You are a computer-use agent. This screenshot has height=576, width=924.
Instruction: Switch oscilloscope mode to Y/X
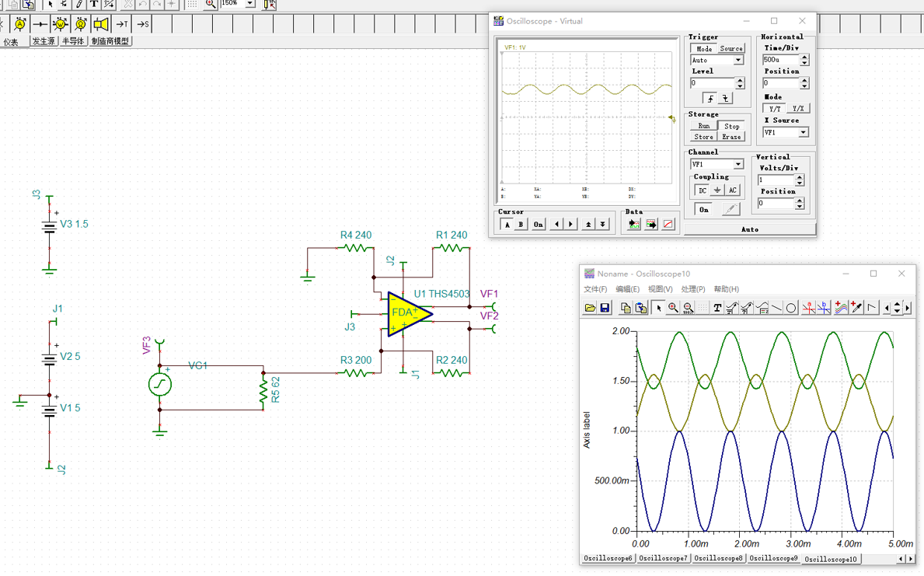coord(797,109)
